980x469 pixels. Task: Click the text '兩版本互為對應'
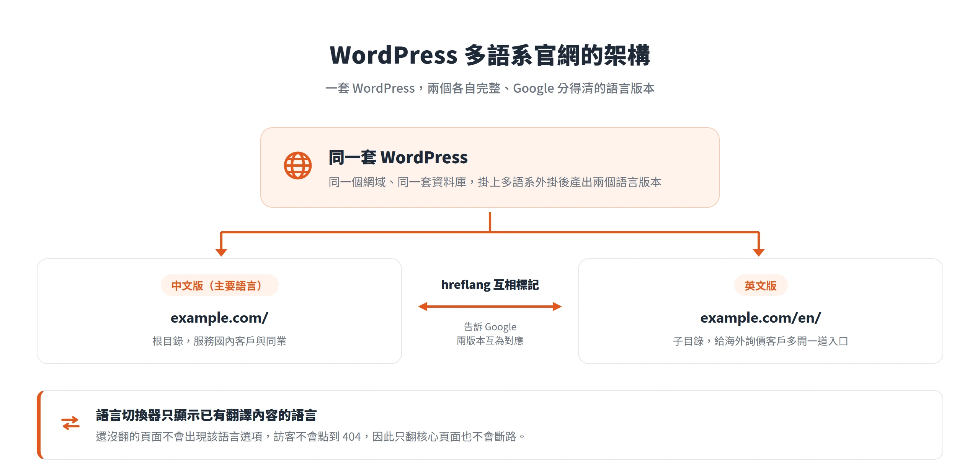point(490,341)
